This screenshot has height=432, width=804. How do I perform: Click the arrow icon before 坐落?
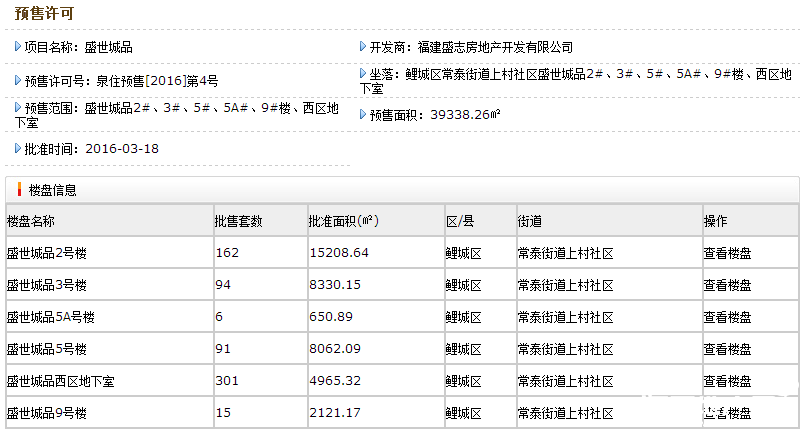point(363,74)
